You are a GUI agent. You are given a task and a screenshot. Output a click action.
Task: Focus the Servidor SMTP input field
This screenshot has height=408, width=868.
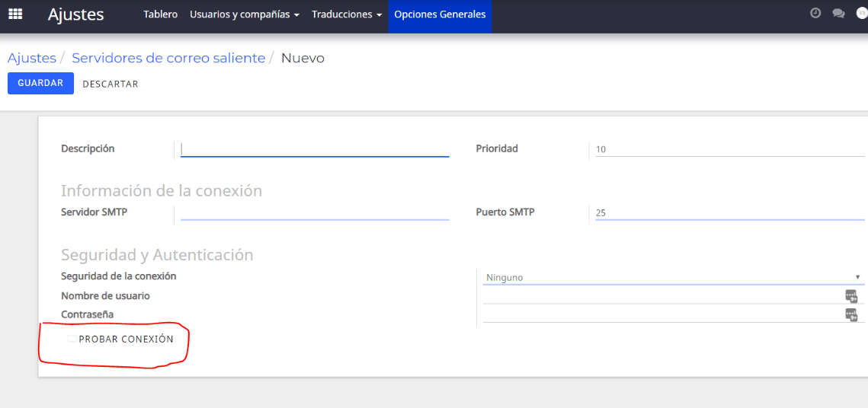click(x=315, y=213)
